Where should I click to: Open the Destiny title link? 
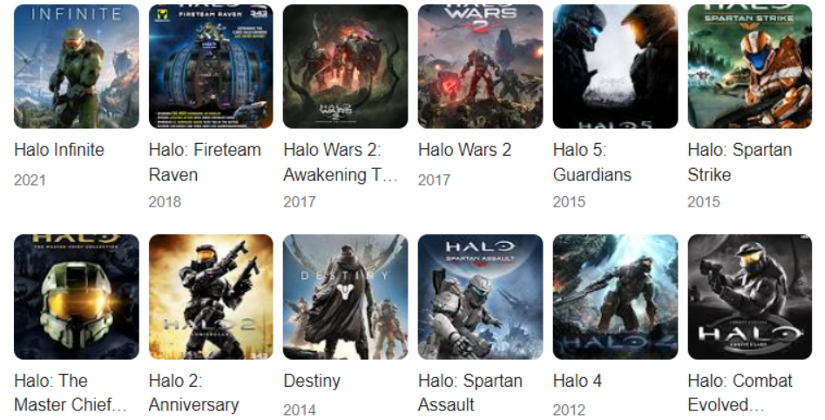(312, 381)
